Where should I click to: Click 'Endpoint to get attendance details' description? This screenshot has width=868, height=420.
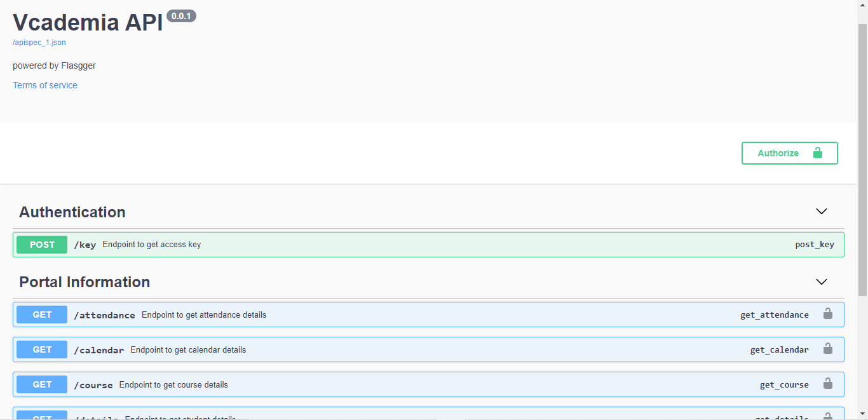(204, 315)
